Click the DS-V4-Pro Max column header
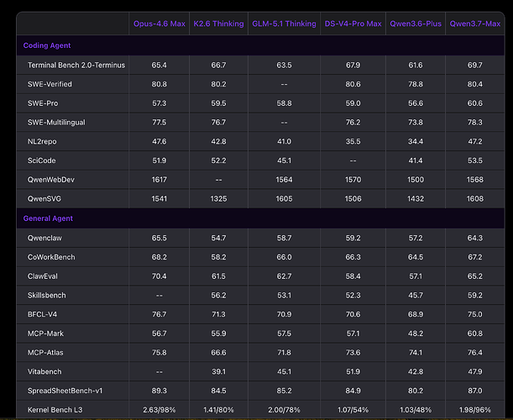Image resolution: width=513 pixels, height=420 pixels. click(x=353, y=24)
